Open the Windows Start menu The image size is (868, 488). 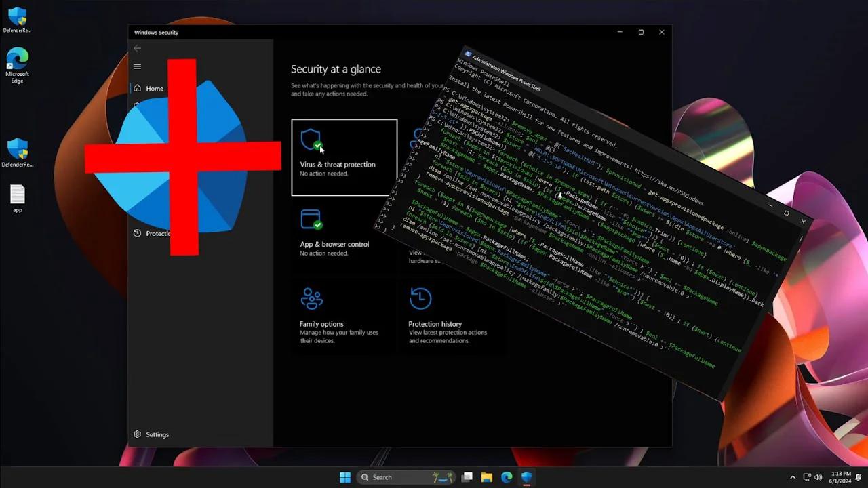pos(345,477)
